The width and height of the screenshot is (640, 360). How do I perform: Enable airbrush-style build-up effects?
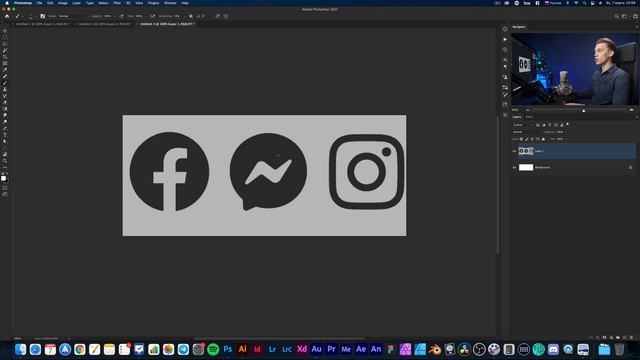[152, 16]
